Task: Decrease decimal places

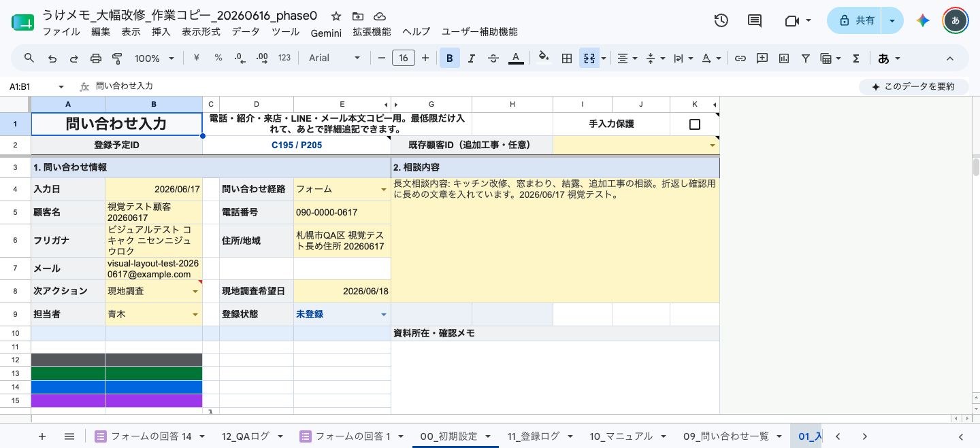Action: (240, 58)
